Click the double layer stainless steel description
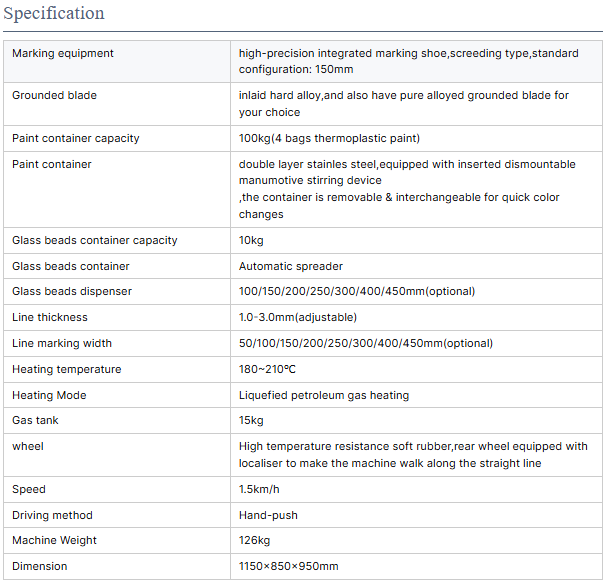 click(x=407, y=164)
